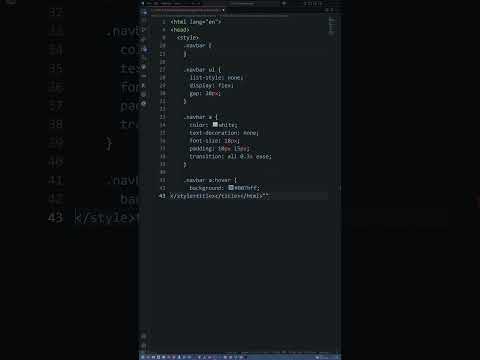Place cursor on .navbar ul selector line
The width and height of the screenshot is (480, 360).
(x=202, y=70)
